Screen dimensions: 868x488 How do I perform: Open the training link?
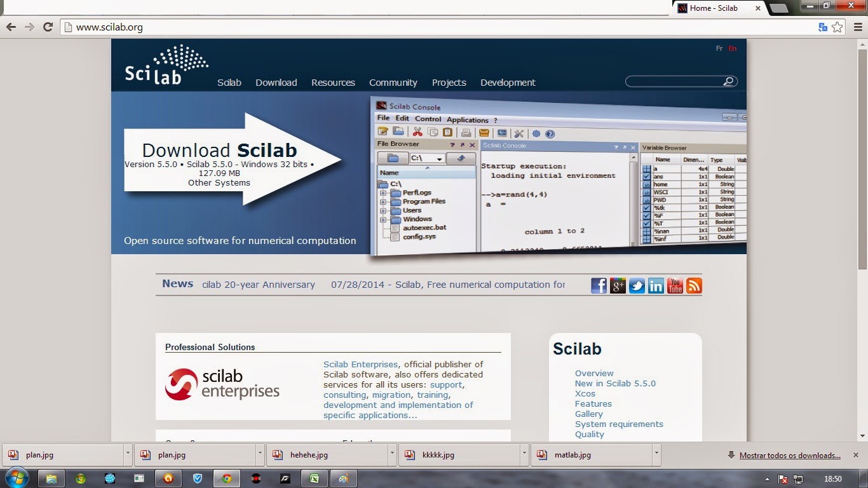pyautogui.click(x=432, y=395)
